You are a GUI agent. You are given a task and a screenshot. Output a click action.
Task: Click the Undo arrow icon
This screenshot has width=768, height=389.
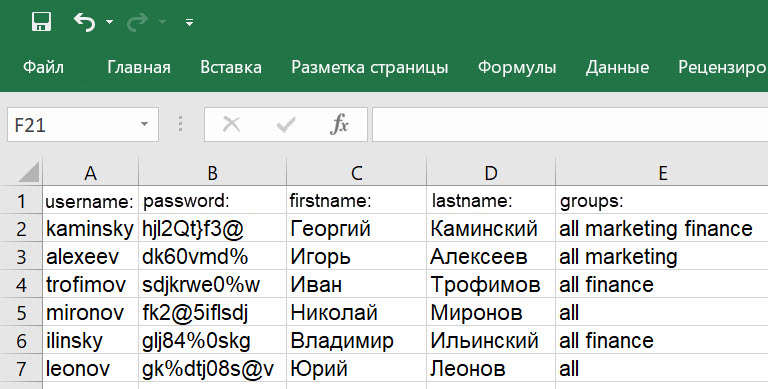85,22
